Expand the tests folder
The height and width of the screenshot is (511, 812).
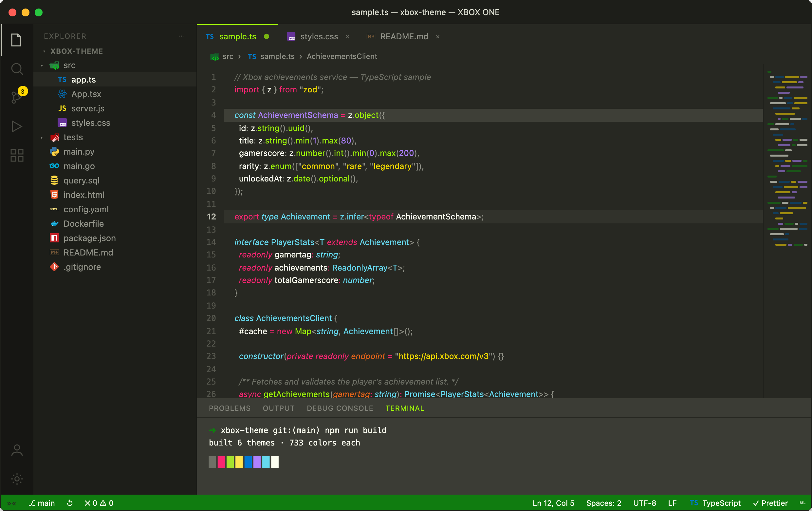42,138
